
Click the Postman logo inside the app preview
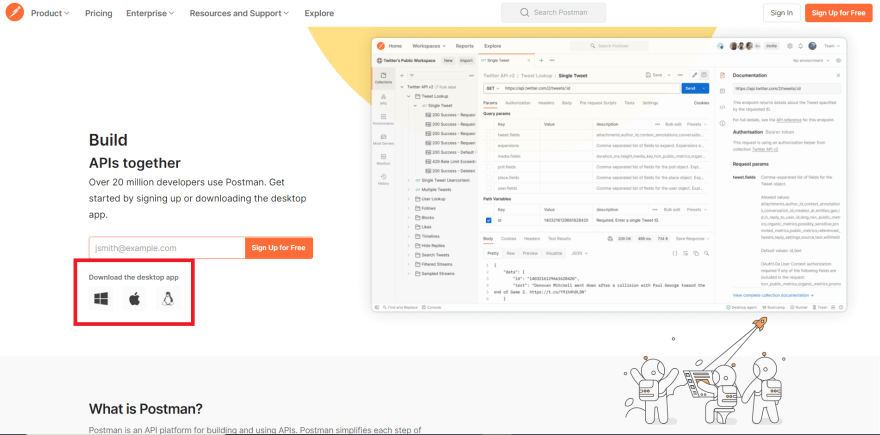click(381, 46)
